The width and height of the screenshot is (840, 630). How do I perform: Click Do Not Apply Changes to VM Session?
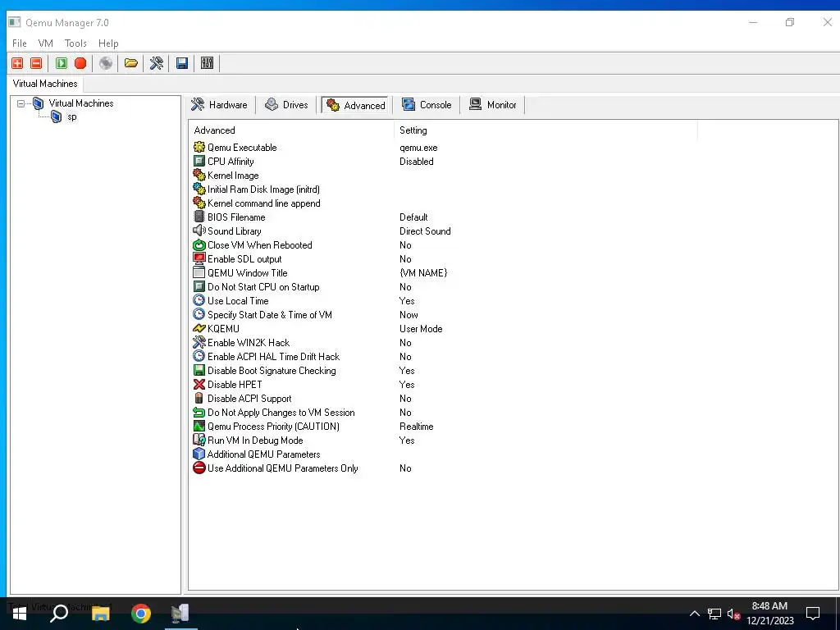[x=281, y=412]
